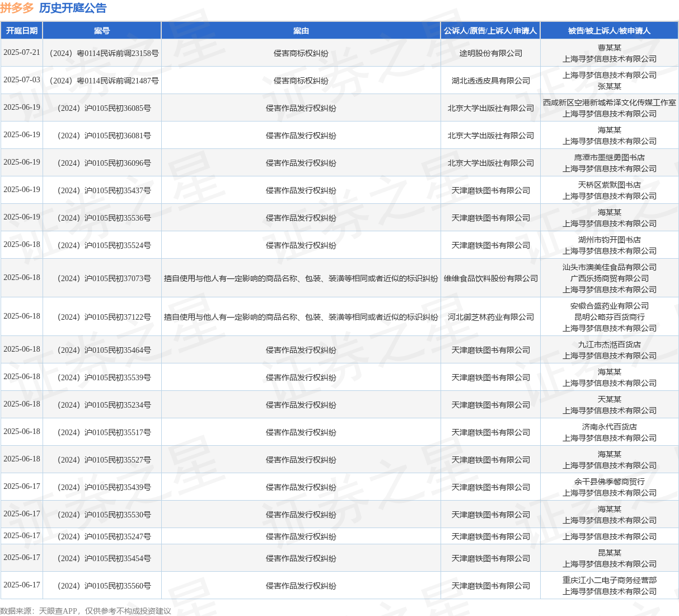
Task: Select defendant 西咸新区空港新城希泽文化传媒工作室
Action: click(610, 103)
